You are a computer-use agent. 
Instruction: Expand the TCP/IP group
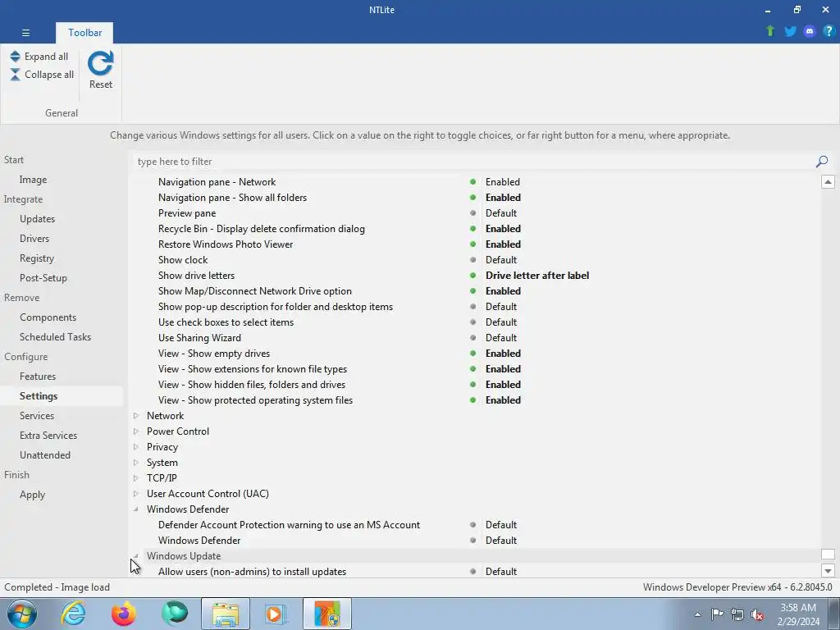pos(136,478)
